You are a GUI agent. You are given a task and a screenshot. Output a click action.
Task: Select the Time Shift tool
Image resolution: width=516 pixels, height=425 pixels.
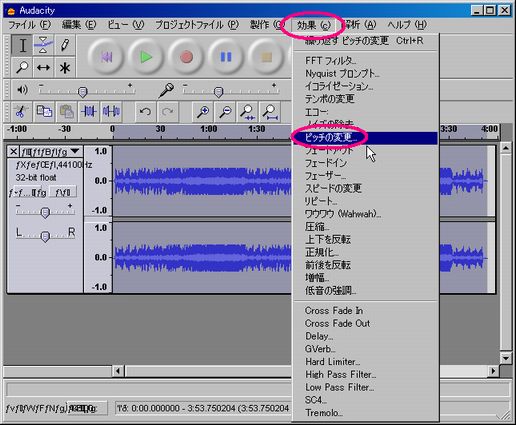[x=43, y=67]
